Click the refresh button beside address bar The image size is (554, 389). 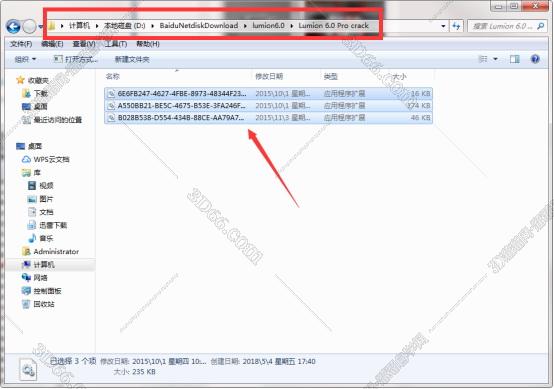point(456,26)
